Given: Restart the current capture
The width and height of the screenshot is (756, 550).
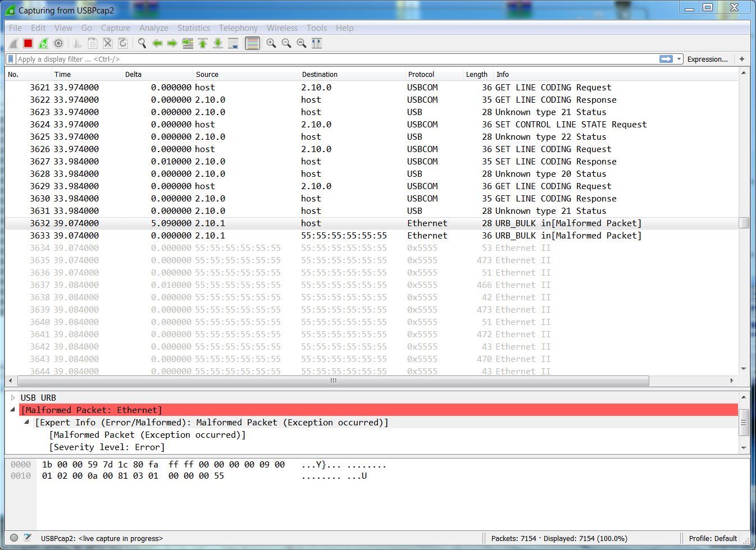Looking at the screenshot, I should click(x=43, y=43).
